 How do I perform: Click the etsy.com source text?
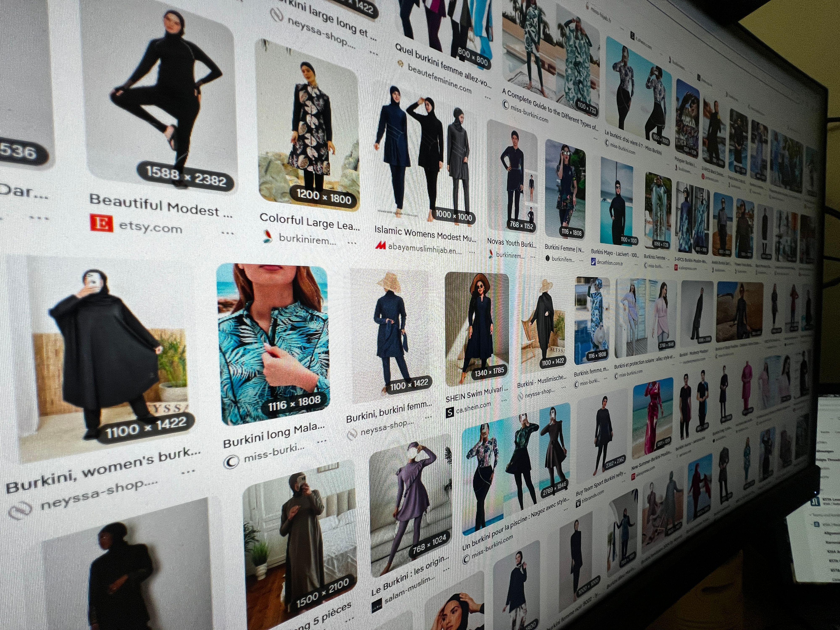click(151, 227)
